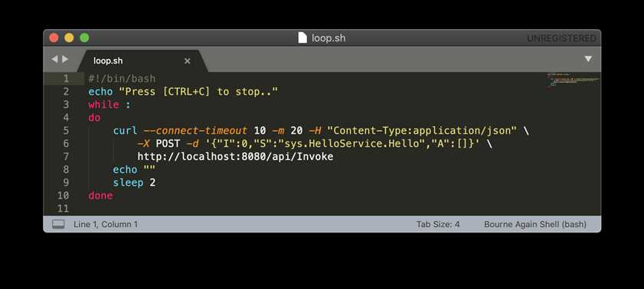The width and height of the screenshot is (644, 289).
Task: Click the minimap code preview
Action: click(x=573, y=80)
